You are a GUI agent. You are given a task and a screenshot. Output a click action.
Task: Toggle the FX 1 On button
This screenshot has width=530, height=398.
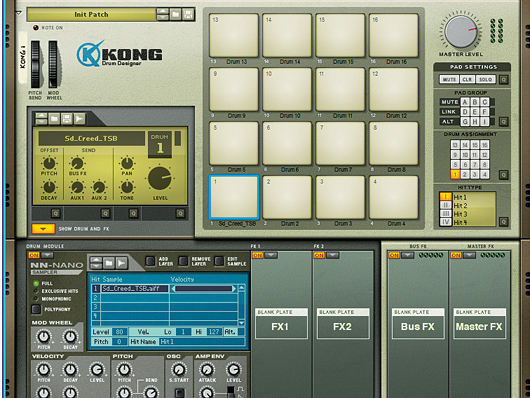tap(258, 255)
